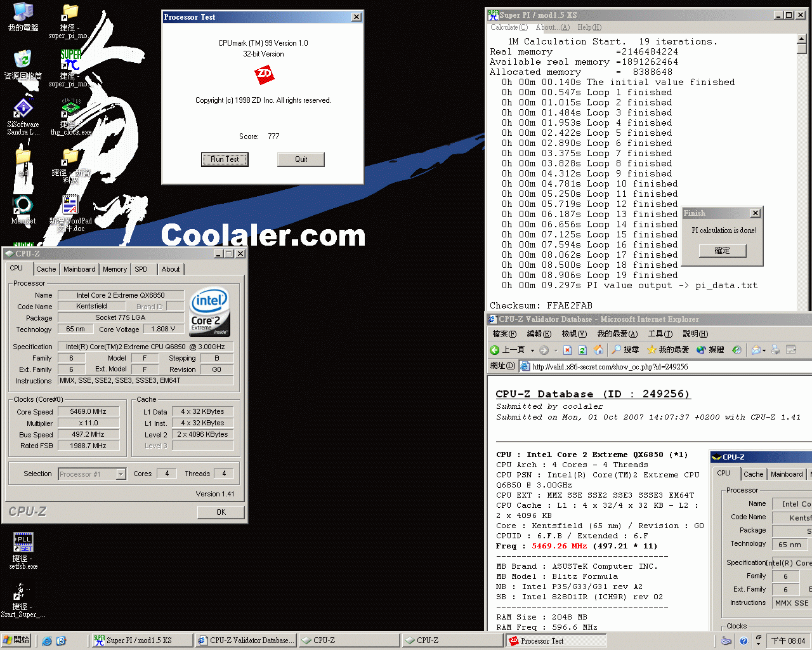812x650 pixels.
Task: Click the Cache tab in embedded web CPU-Z image
Action: [753, 474]
